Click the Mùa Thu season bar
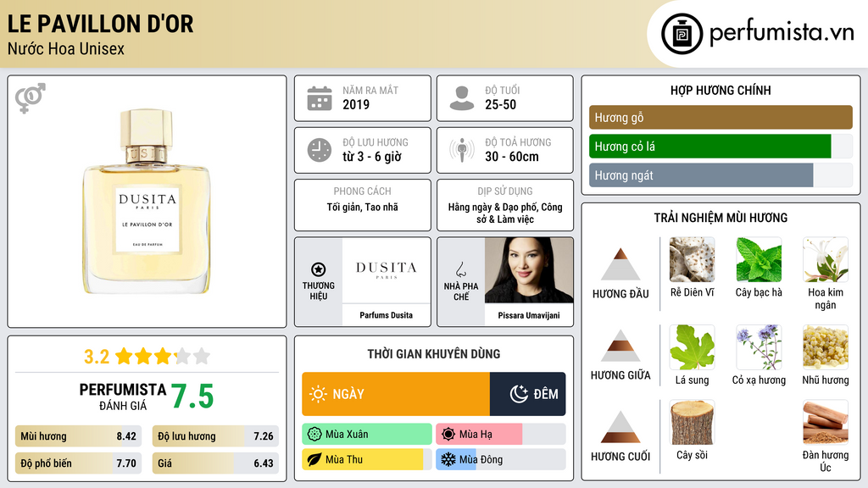Viewport: 868px width, 488px height. point(367,459)
